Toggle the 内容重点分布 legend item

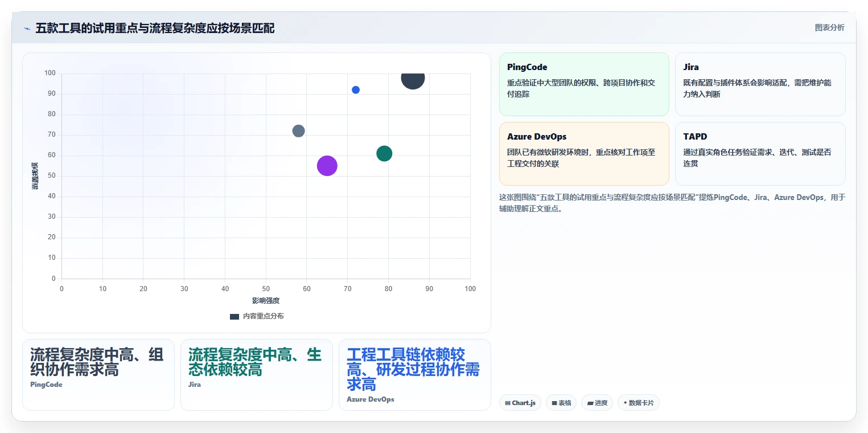point(257,316)
